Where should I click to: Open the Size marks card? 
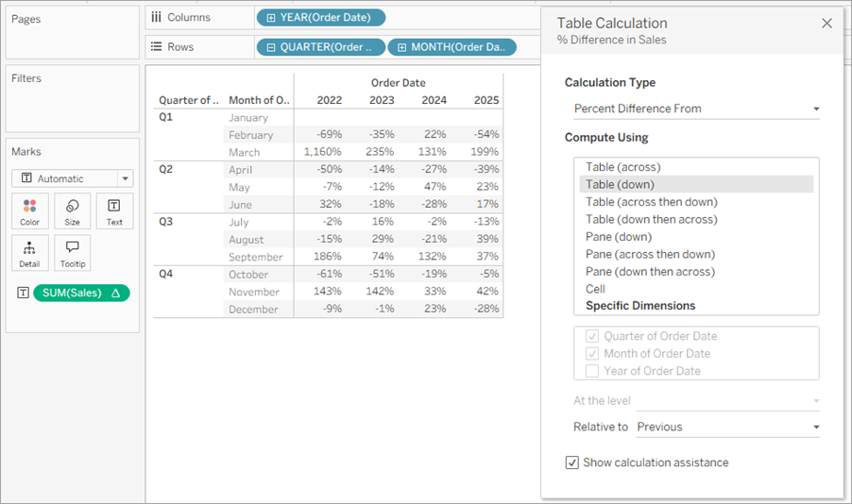coord(73,211)
